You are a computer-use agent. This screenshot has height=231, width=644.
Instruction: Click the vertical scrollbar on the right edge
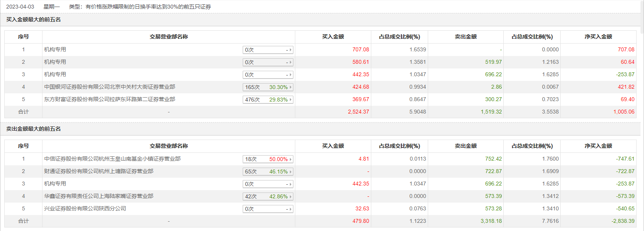click(642, 16)
